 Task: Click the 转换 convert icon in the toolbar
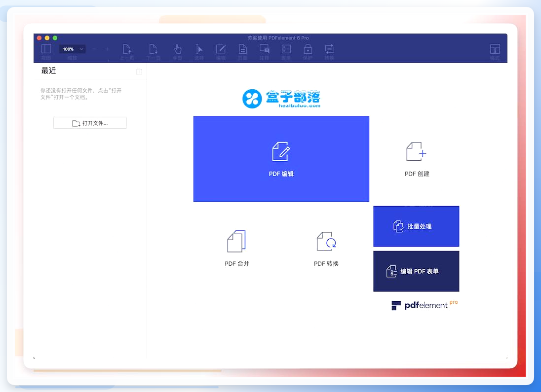click(330, 49)
